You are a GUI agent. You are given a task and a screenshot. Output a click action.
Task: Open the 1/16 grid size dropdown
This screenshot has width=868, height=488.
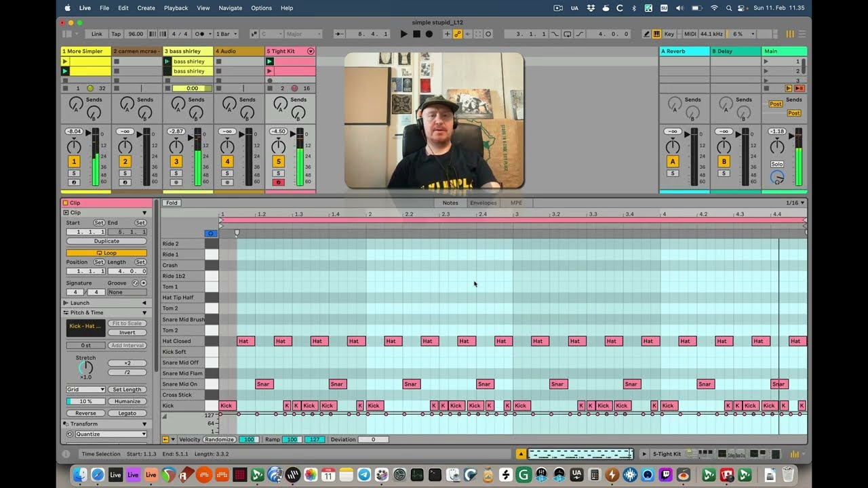(x=795, y=203)
